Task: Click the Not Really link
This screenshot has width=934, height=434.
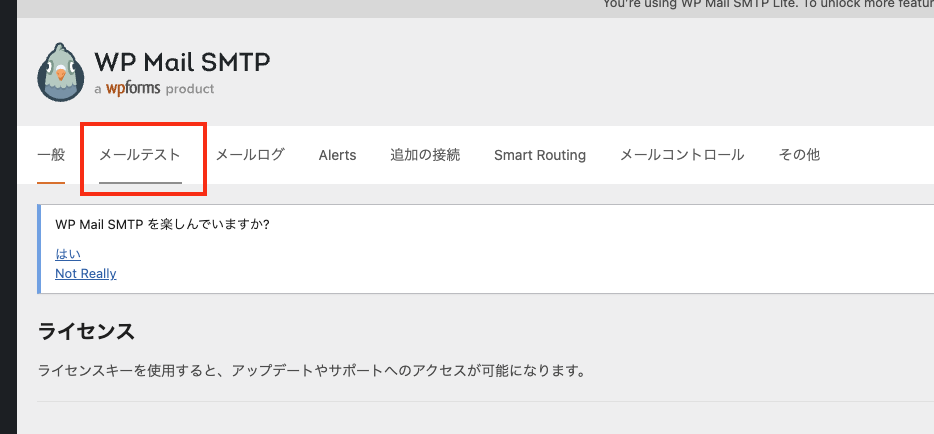Action: [x=86, y=274]
